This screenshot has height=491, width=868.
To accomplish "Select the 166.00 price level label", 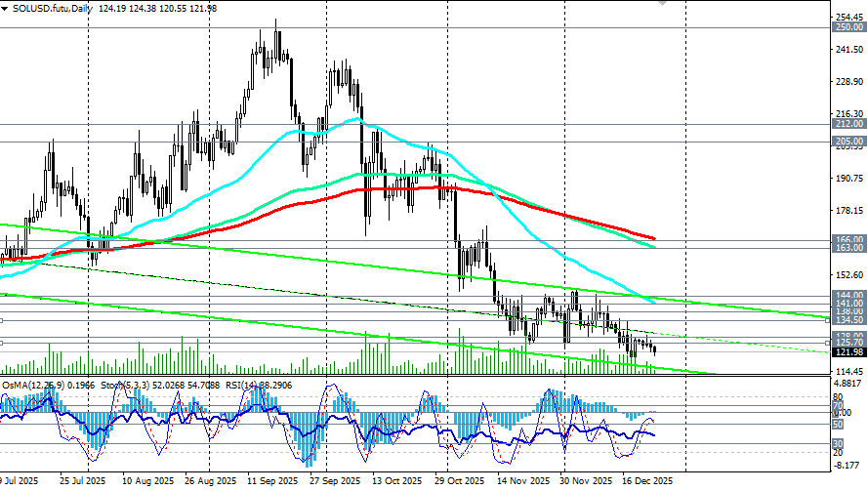I will [x=848, y=239].
